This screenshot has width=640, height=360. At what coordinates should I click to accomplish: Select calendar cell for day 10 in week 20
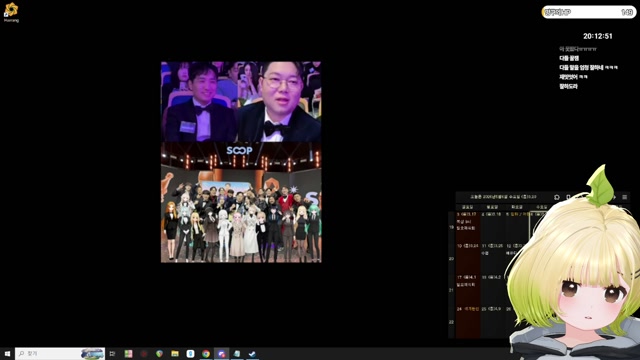468,259
